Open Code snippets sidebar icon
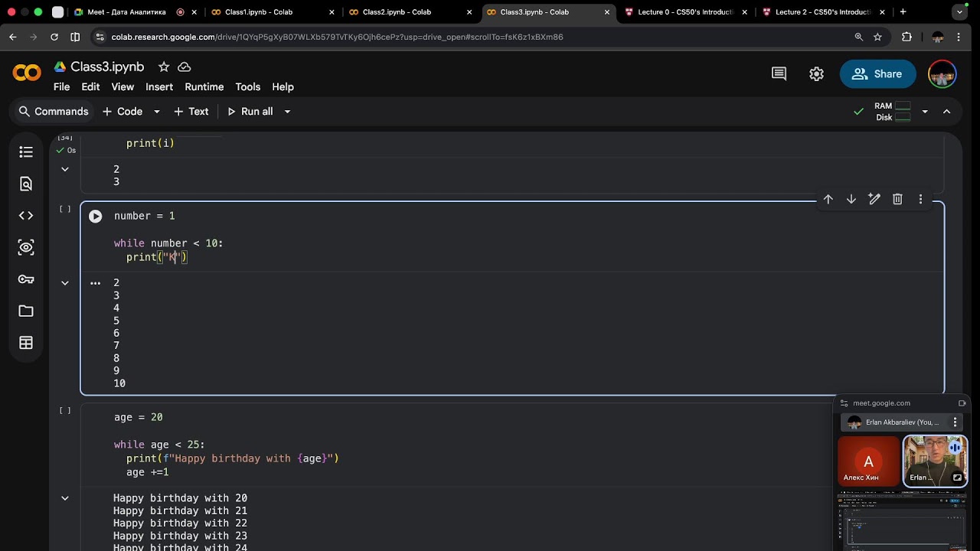This screenshot has width=980, height=551. click(26, 216)
